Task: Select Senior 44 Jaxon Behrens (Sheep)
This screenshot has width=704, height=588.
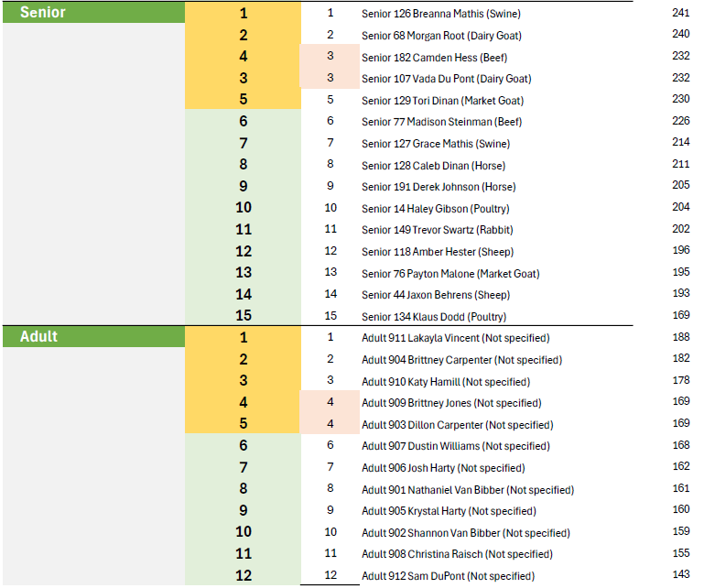Action: [x=436, y=295]
